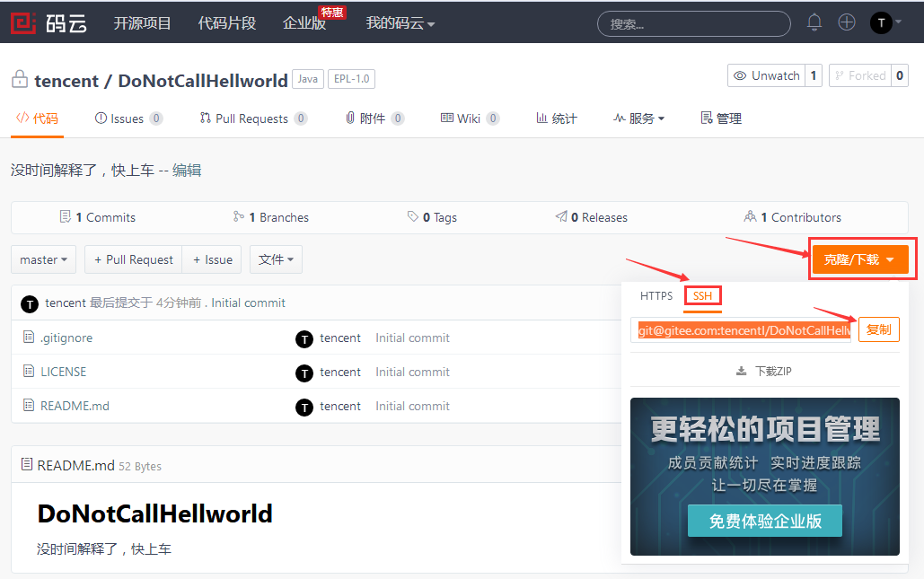Click the file icon beside LICENSE

click(29, 371)
